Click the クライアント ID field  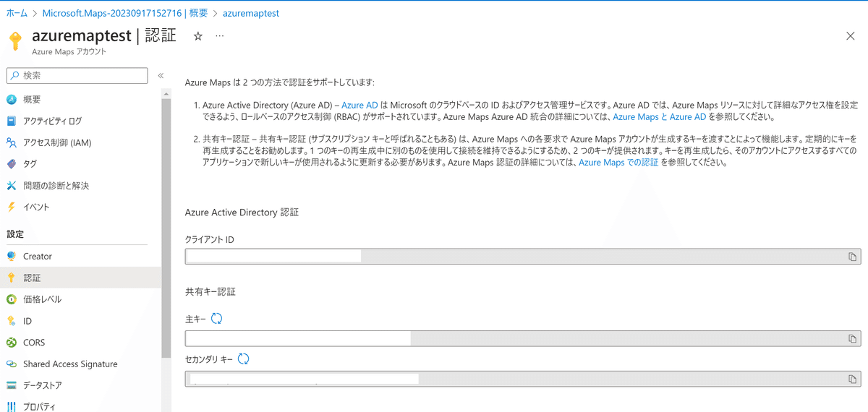coord(523,257)
